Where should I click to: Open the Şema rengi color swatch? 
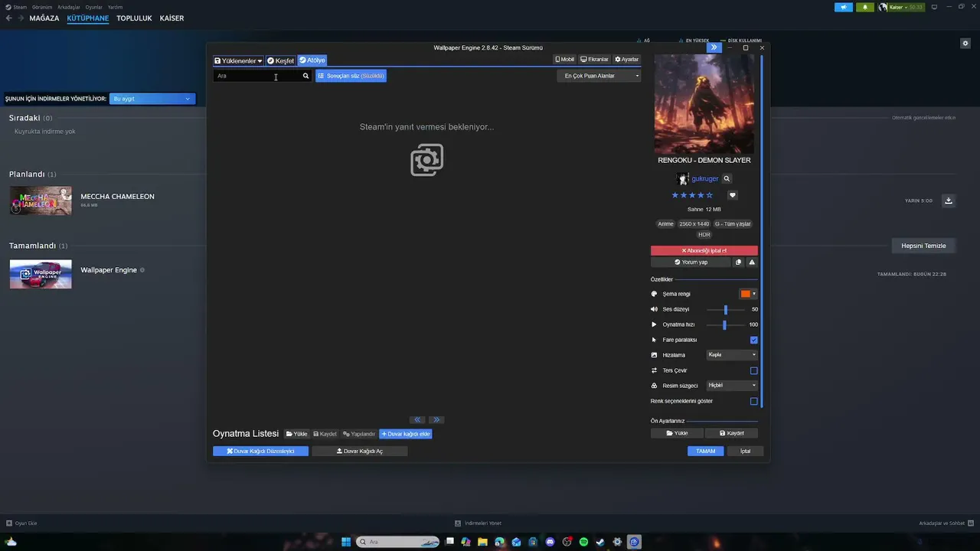point(748,294)
